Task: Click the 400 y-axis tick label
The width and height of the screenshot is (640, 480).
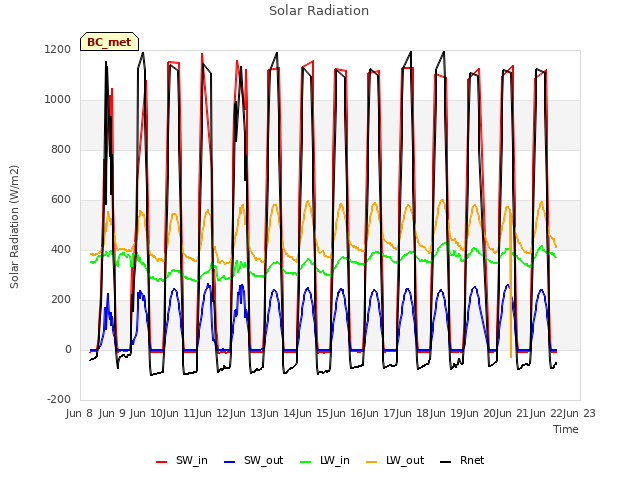Action: coord(61,249)
